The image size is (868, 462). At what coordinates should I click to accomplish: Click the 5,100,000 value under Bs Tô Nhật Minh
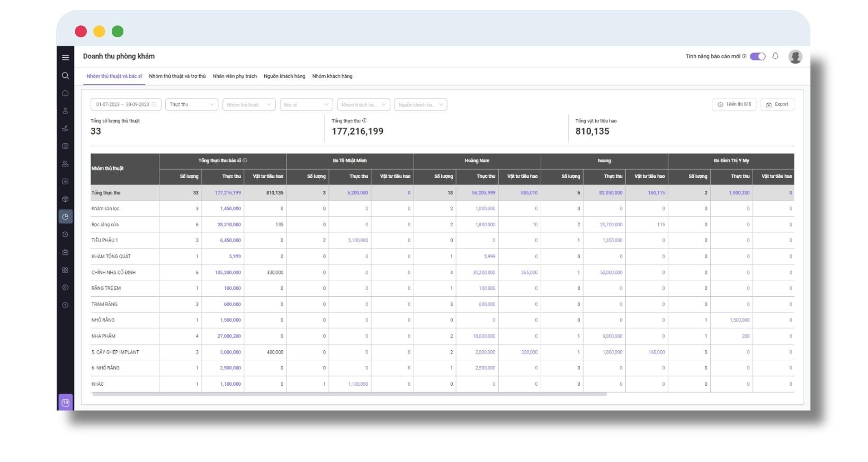pyautogui.click(x=358, y=241)
